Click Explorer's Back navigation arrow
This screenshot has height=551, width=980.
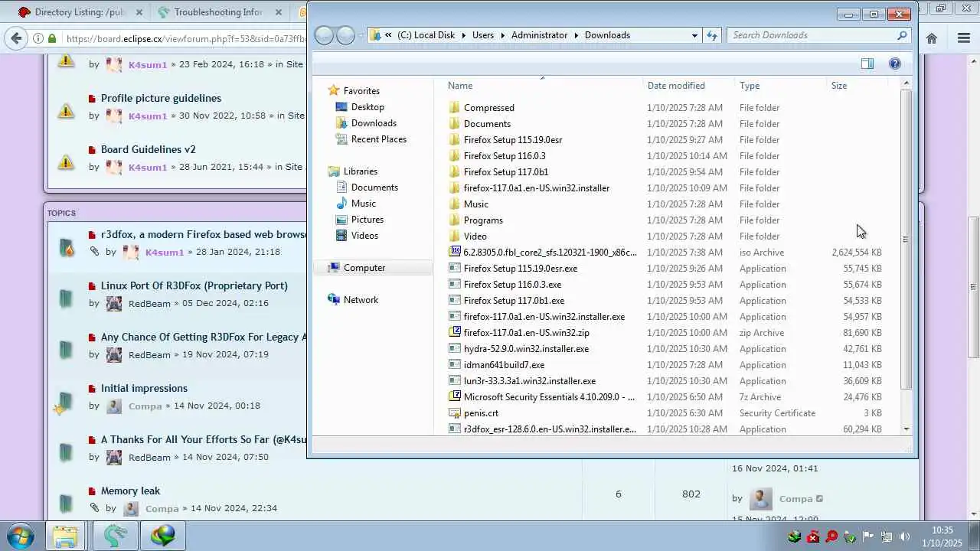click(x=325, y=35)
